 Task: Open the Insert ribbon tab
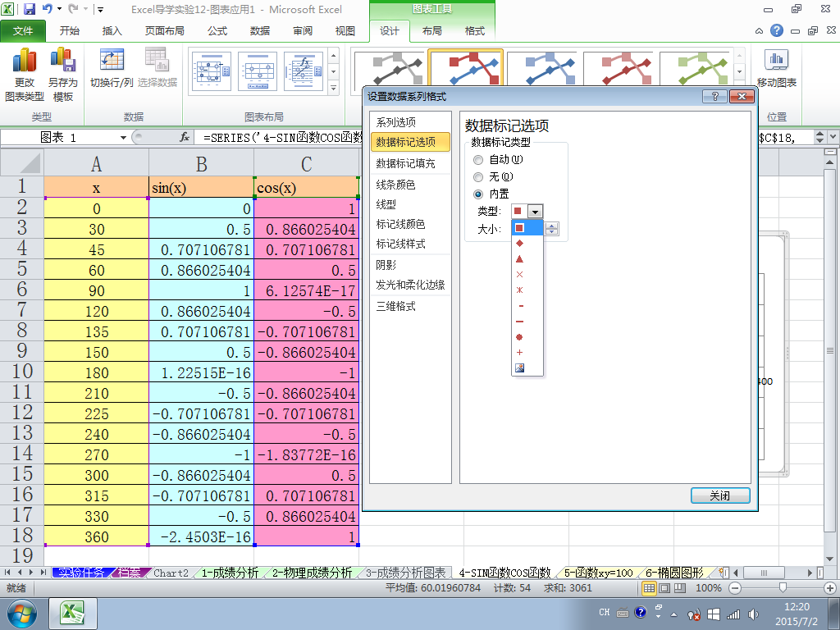point(112,31)
